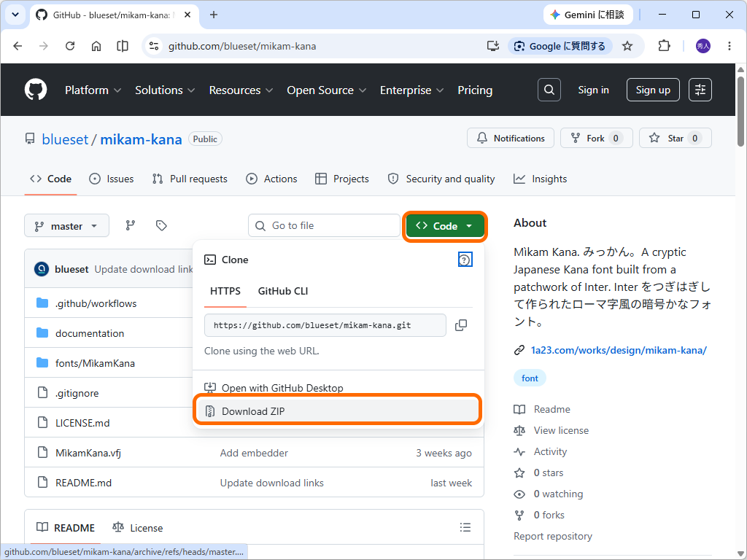
Task: Open Chrome three-dot menu
Action: pyautogui.click(x=729, y=46)
